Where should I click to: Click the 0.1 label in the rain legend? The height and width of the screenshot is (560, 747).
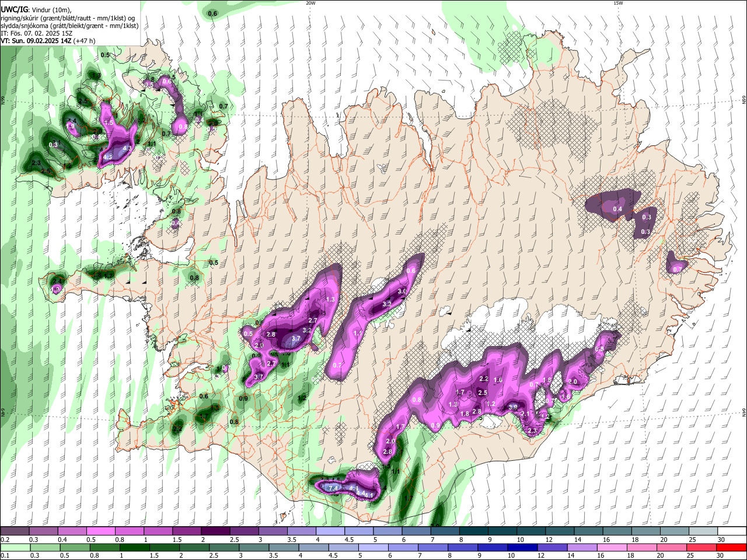pos(5,555)
